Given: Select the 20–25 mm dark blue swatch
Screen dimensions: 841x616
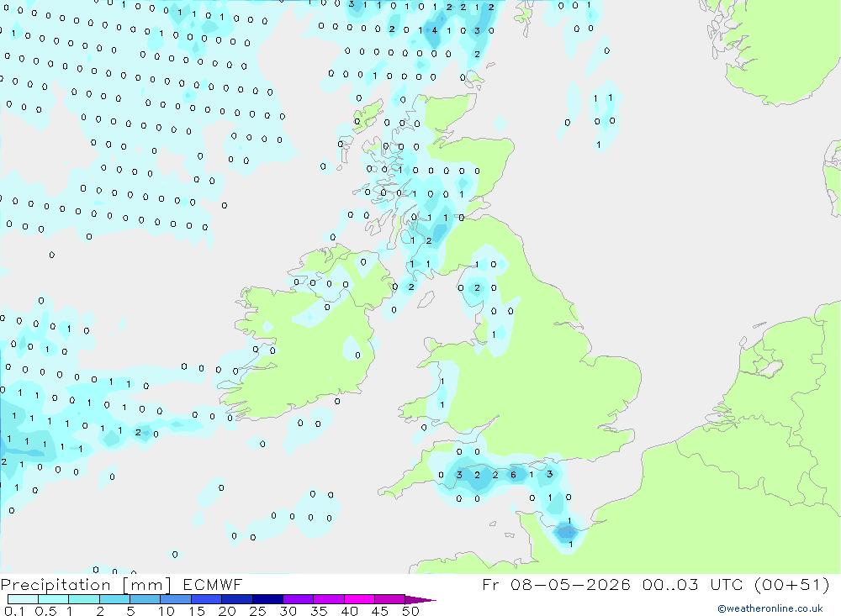Looking at the screenshot, I should pyautogui.click(x=237, y=599).
